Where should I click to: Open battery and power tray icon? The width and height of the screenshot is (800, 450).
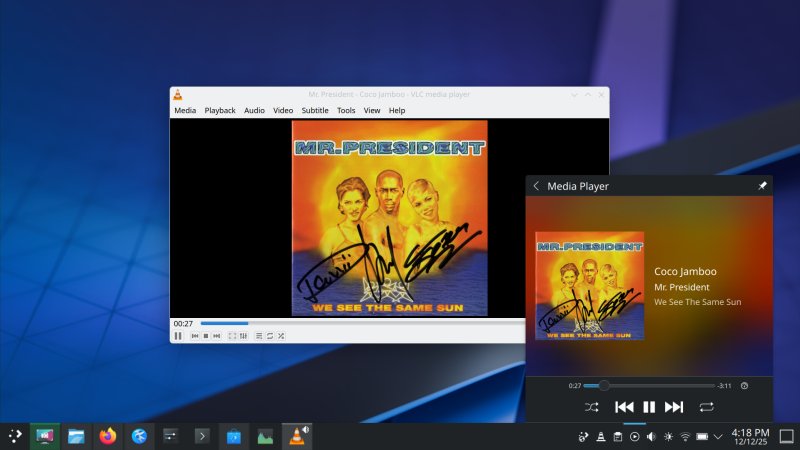(x=702, y=437)
